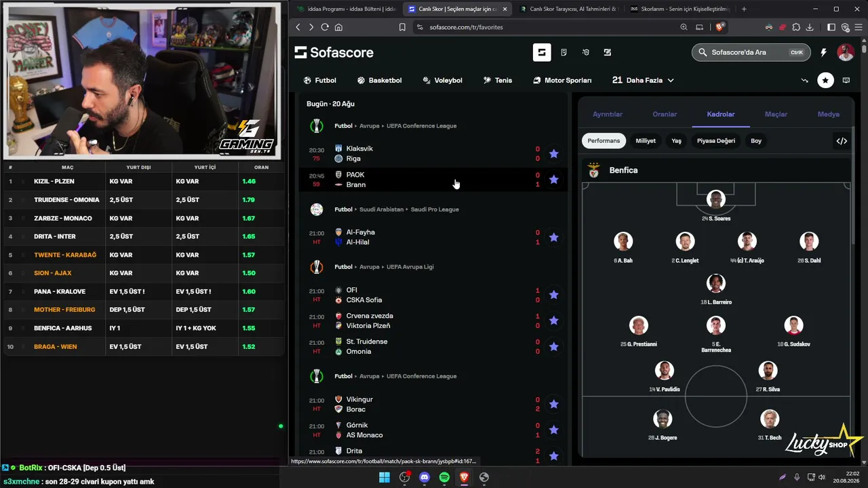Click the trending arrow icon in sport bar
The width and height of the screenshot is (868, 488).
coord(805,80)
